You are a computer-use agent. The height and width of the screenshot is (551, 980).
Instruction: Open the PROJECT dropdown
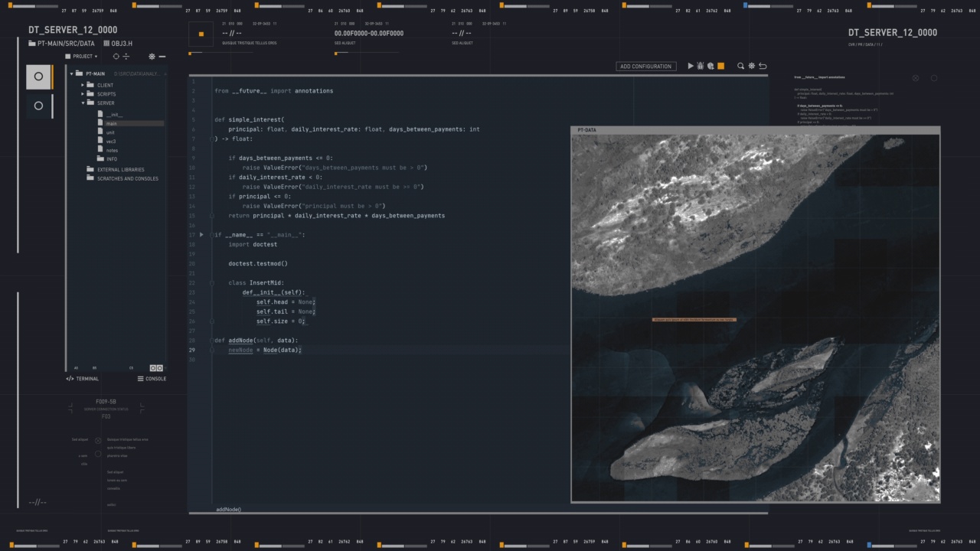click(82, 57)
